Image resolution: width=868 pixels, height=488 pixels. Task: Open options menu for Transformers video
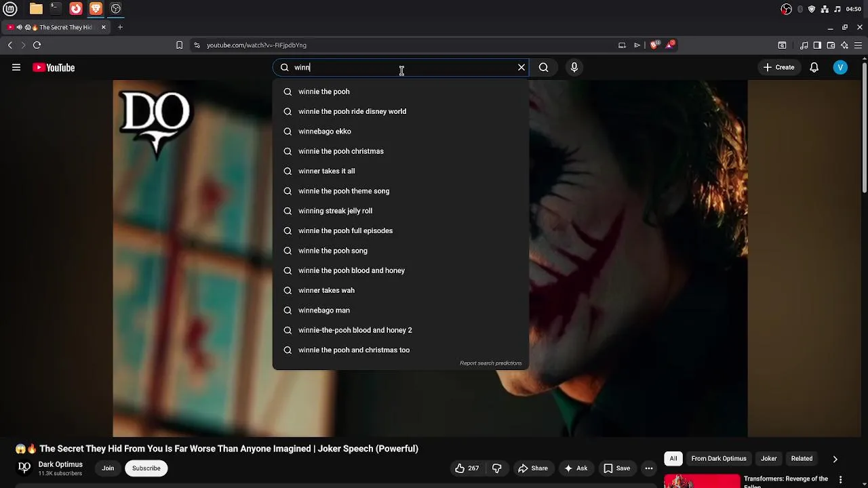coord(841,479)
